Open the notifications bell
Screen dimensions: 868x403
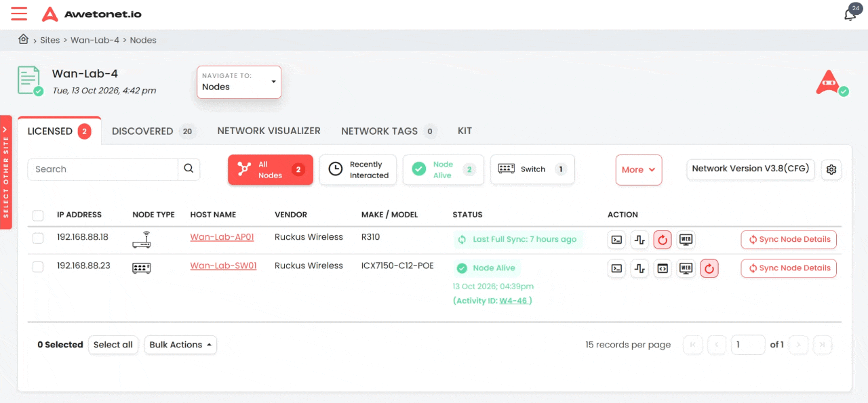point(850,14)
